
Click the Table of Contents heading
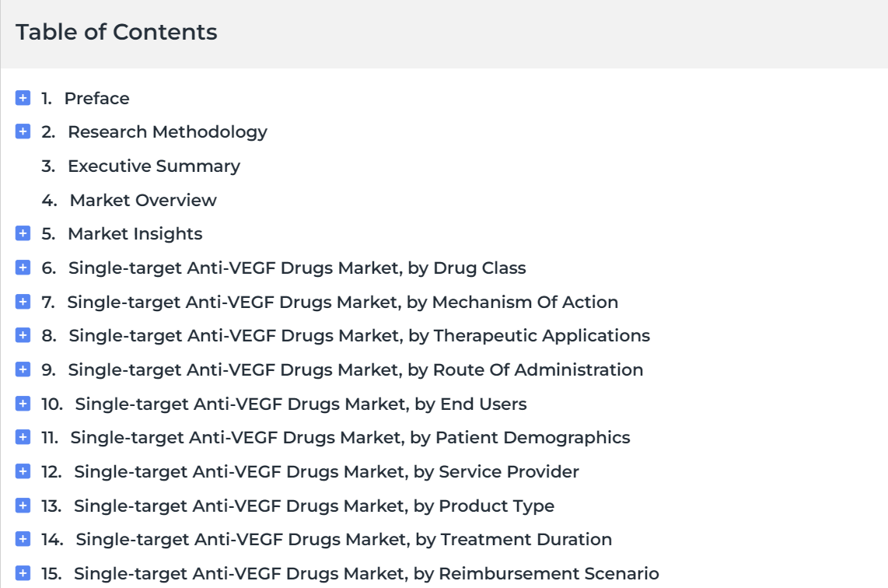click(x=116, y=32)
